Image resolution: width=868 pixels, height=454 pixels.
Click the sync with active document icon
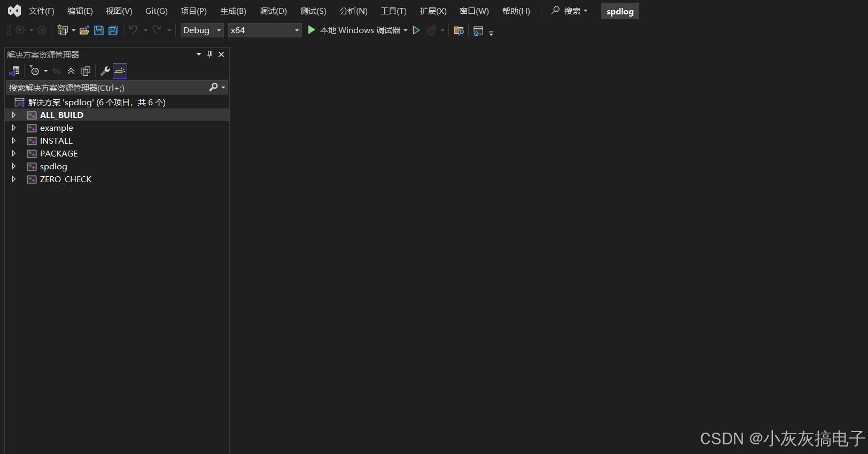pos(57,71)
